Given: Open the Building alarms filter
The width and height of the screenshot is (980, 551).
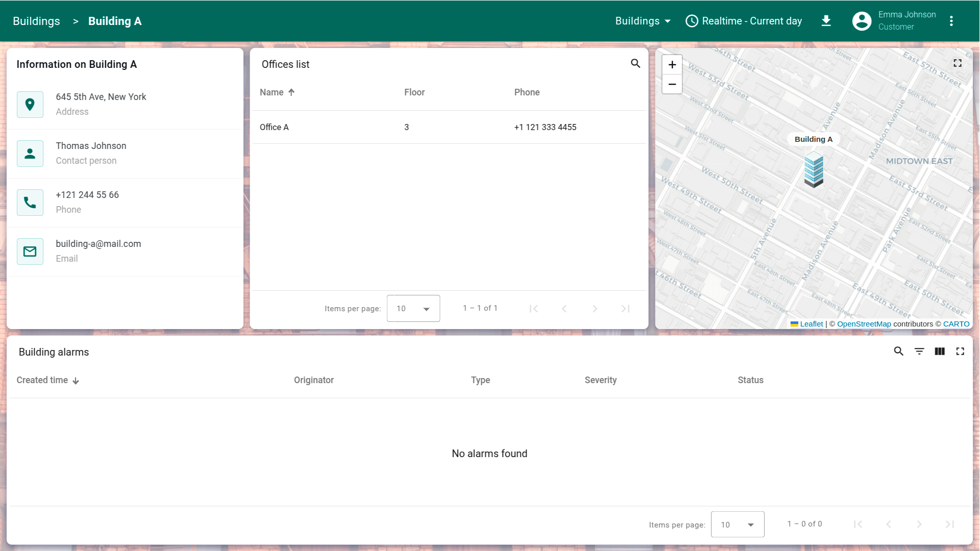Looking at the screenshot, I should click(x=919, y=352).
